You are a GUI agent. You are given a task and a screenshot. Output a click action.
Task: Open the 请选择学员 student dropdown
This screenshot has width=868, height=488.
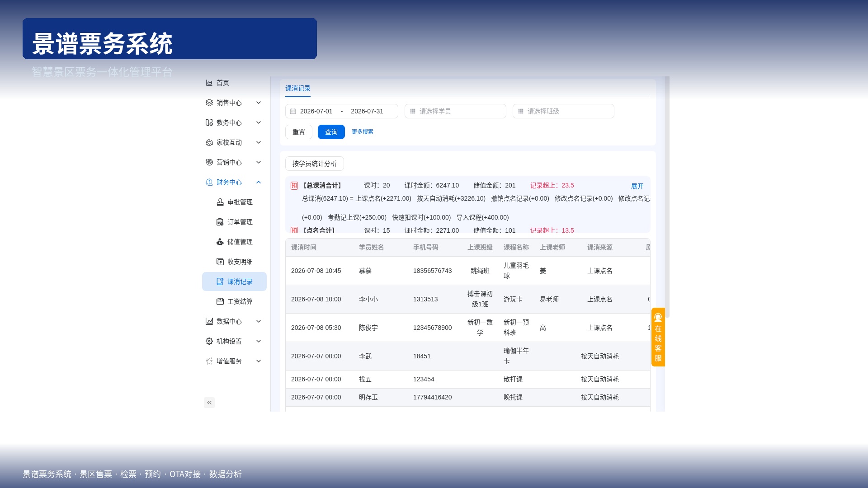pos(455,111)
